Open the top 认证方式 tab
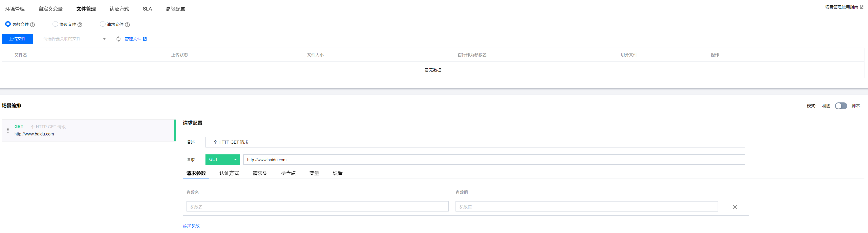 (x=119, y=9)
